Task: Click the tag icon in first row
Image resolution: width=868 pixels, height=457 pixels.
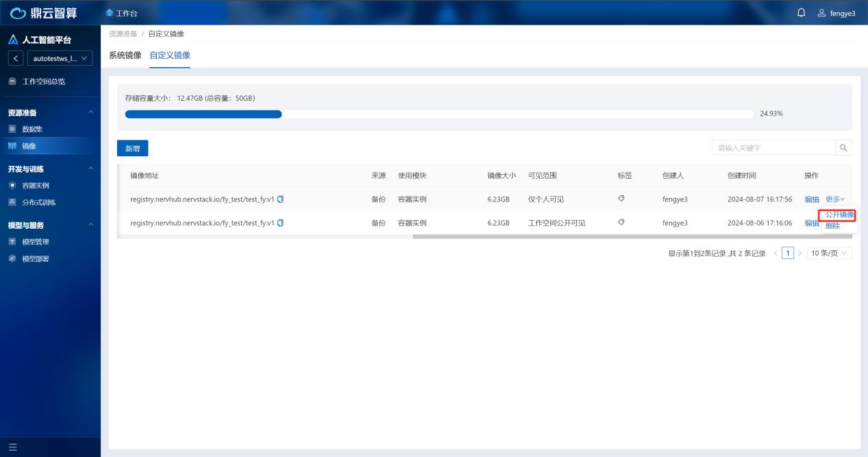Action: (621, 199)
